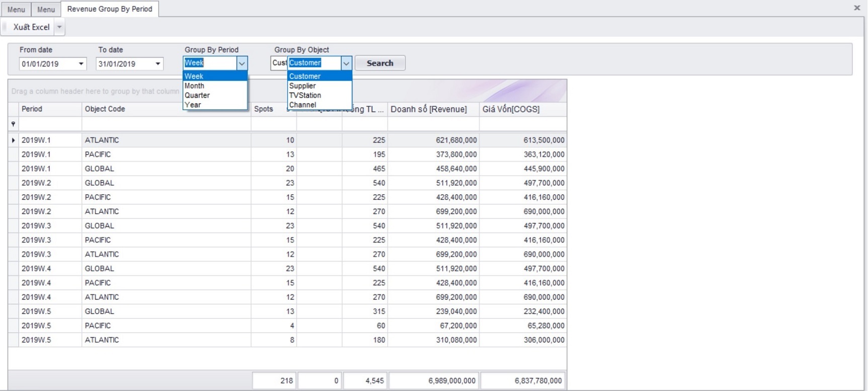Toggle the Group By Object dropdown arrow
Viewport: 868px width, 391px height.
coord(346,63)
